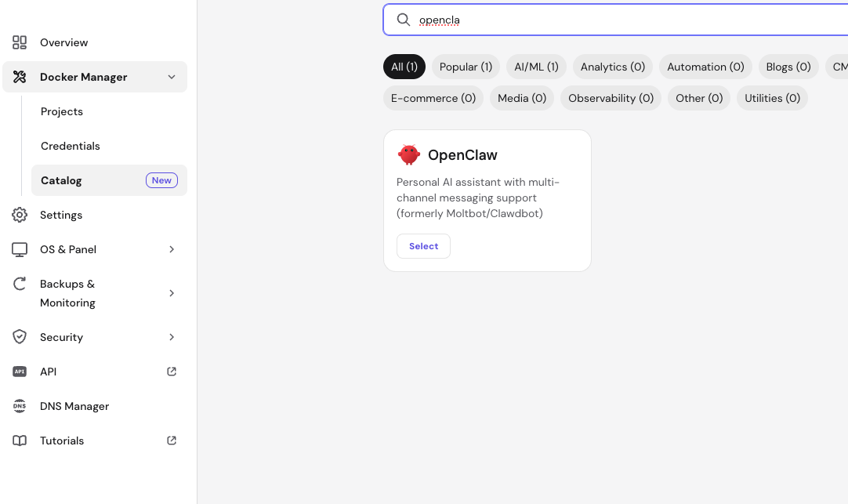Click the Settings gear icon
The height and width of the screenshot is (504, 848).
pyautogui.click(x=20, y=215)
